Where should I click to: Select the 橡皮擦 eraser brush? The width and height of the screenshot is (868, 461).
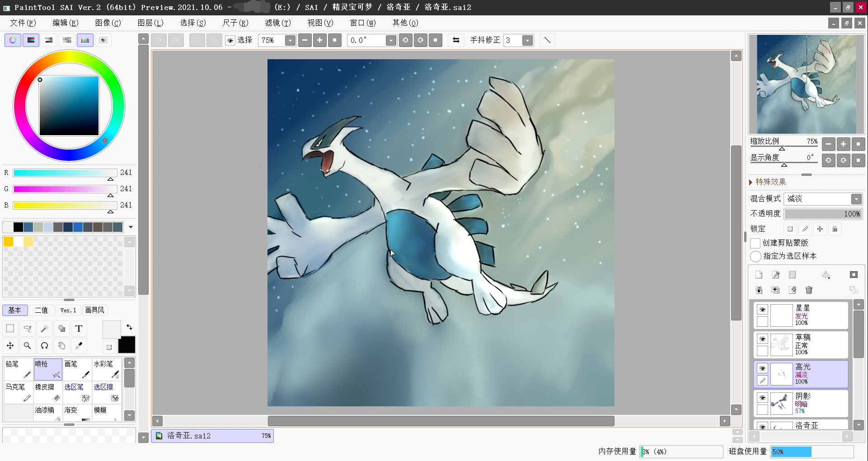click(48, 392)
